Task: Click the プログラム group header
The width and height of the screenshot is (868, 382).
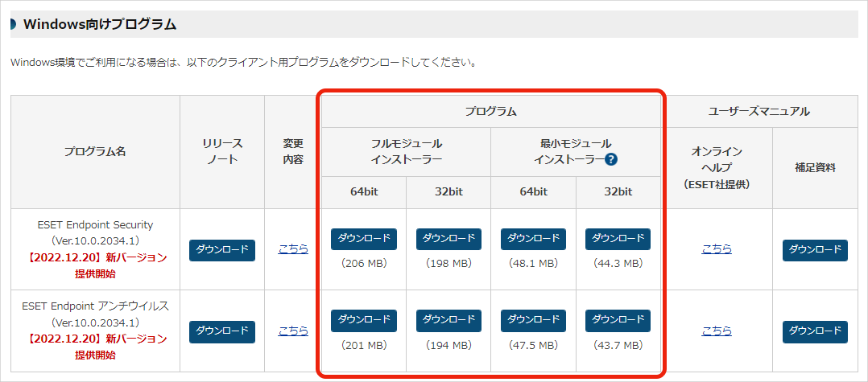Action: (491, 112)
